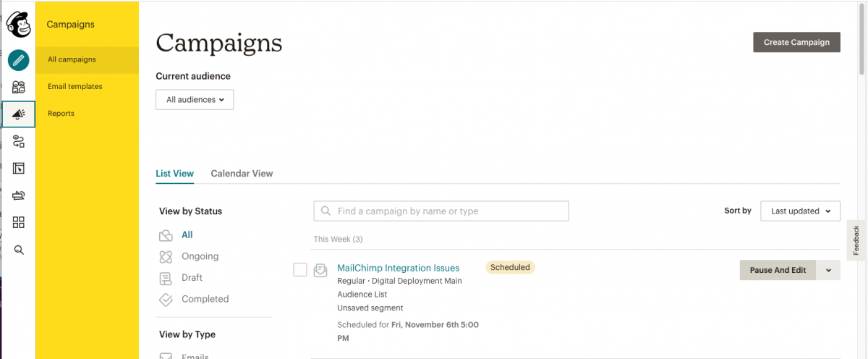Click the Mailchimp Freddie logo

(x=19, y=25)
